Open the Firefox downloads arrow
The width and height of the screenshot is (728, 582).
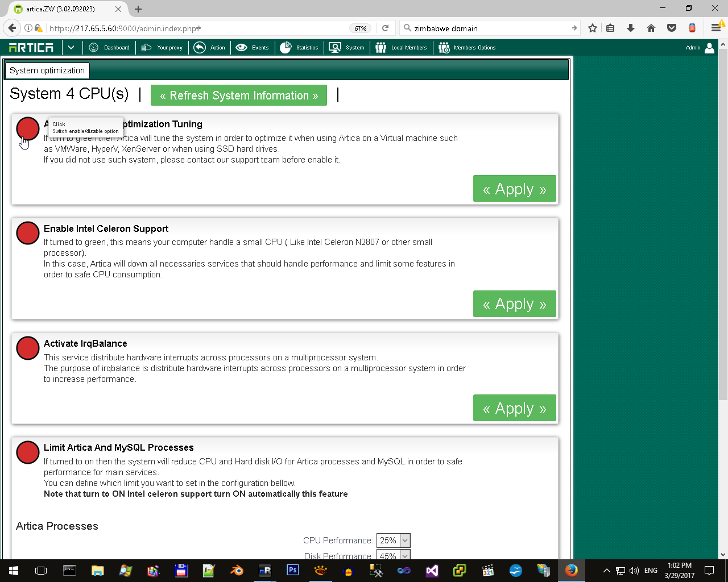pos(631,28)
